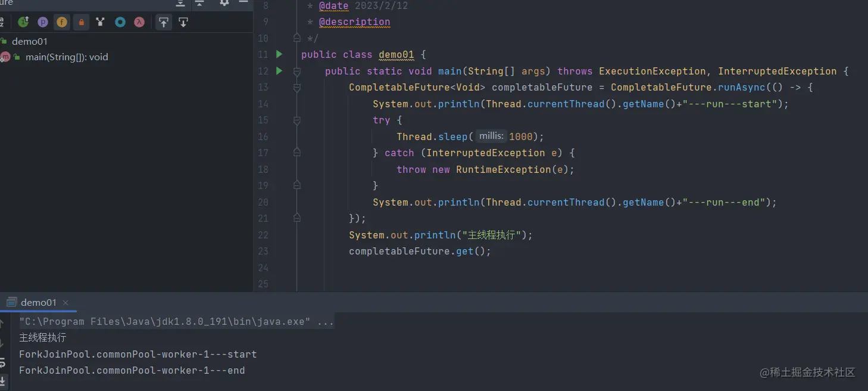Select main(String[]): void in Structure tree

pyautogui.click(x=67, y=57)
